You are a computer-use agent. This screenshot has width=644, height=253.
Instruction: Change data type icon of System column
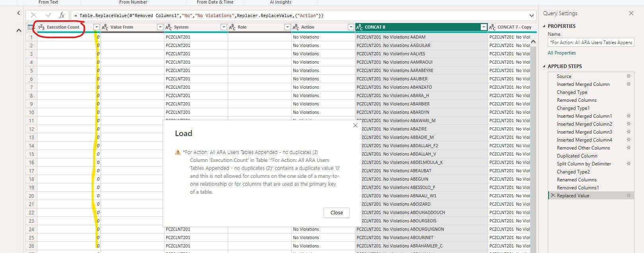(169, 27)
